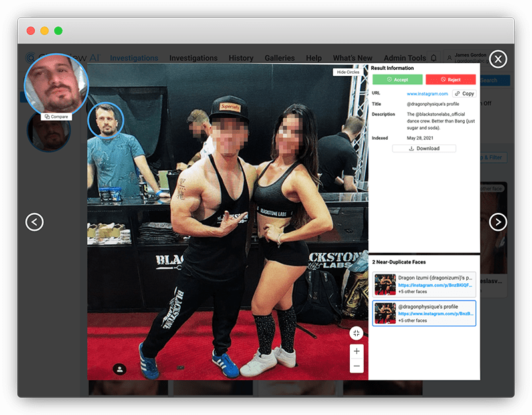
Task: Click the collapse fullscreen icon above zoom controls
Action: click(356, 333)
